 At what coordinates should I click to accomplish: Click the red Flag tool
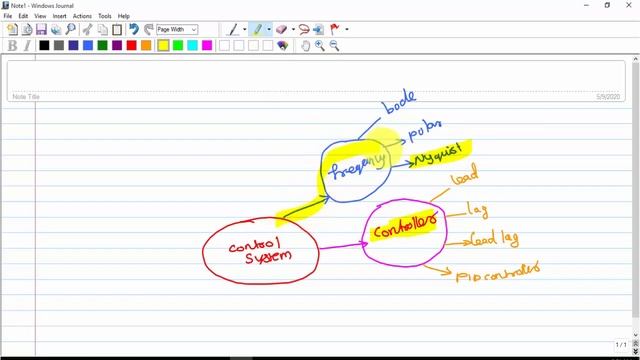point(335,29)
